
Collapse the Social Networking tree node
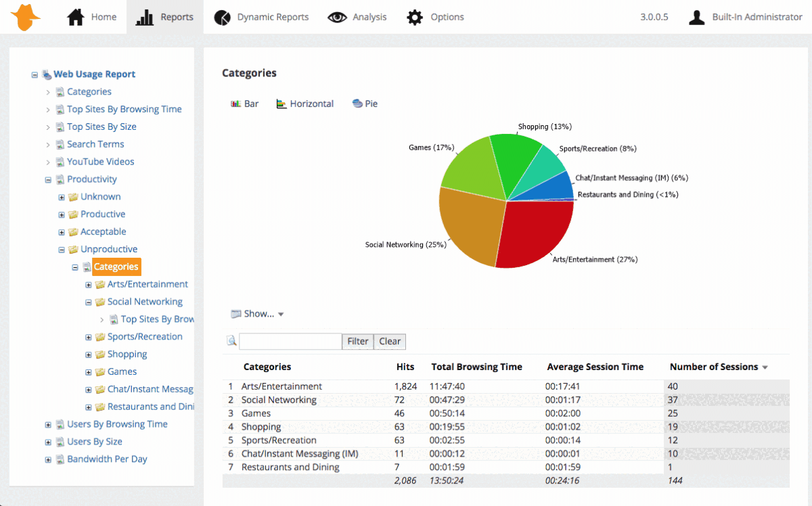(89, 302)
